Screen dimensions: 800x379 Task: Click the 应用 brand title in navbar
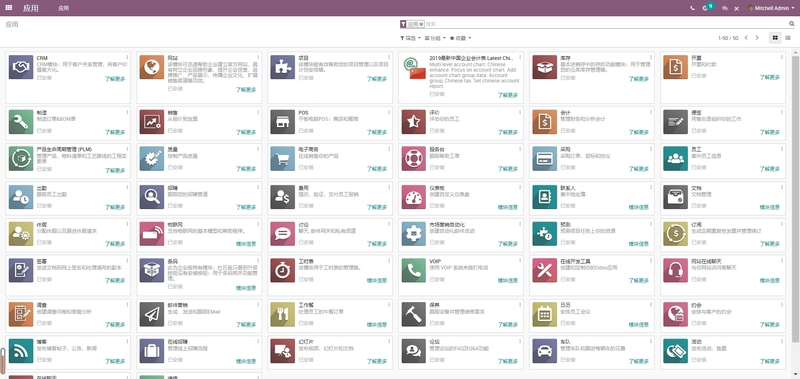point(31,8)
